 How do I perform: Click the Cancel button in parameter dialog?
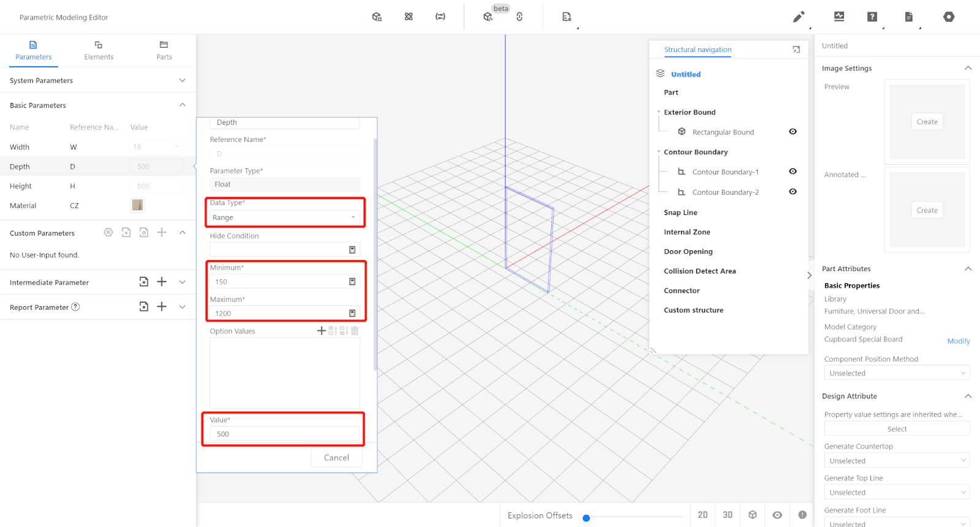coord(336,458)
